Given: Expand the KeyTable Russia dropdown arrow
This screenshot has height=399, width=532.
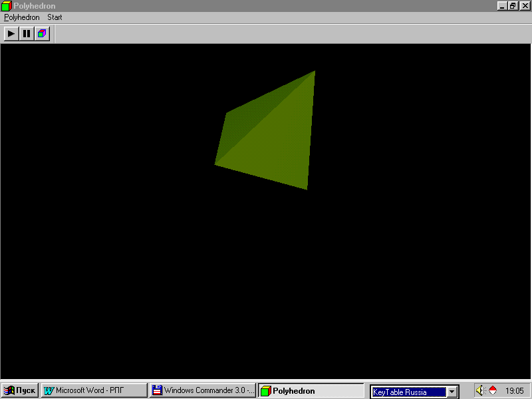Looking at the screenshot, I should [452, 392].
